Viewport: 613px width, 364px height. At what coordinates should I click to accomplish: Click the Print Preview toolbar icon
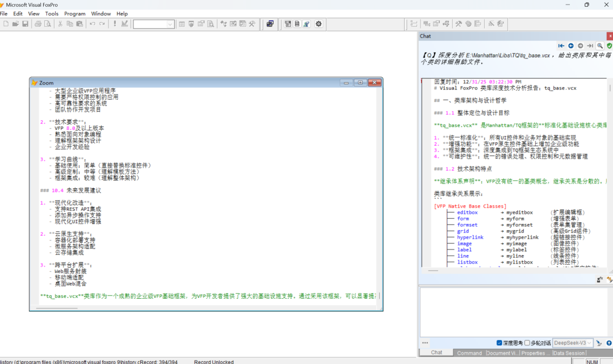point(47,24)
